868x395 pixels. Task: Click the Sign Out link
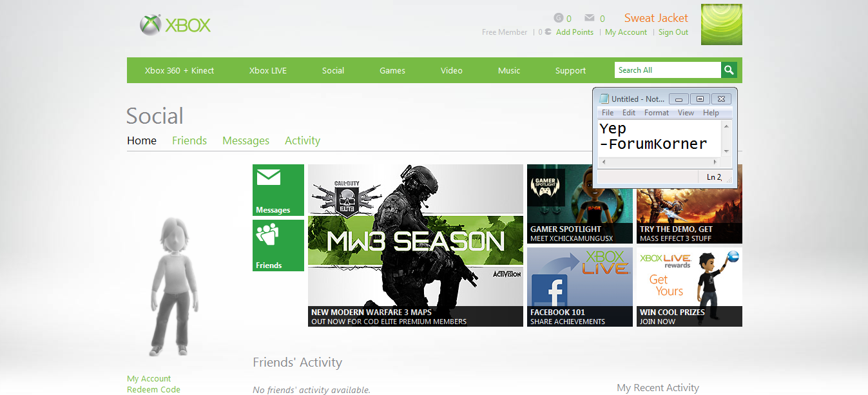673,32
